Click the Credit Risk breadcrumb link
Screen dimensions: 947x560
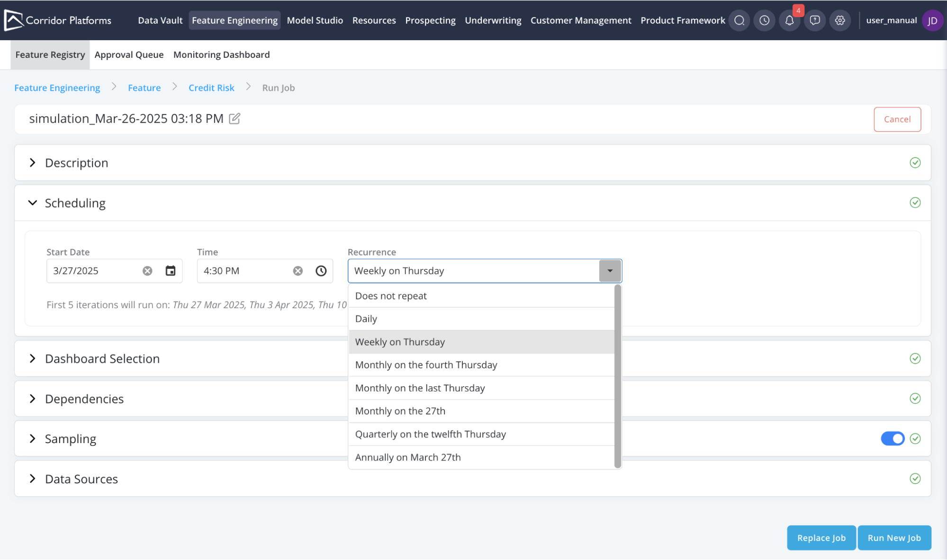[x=211, y=88]
